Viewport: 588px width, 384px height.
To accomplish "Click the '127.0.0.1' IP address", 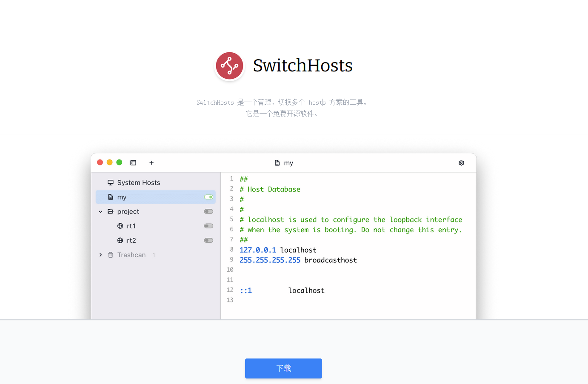I will click(x=258, y=250).
